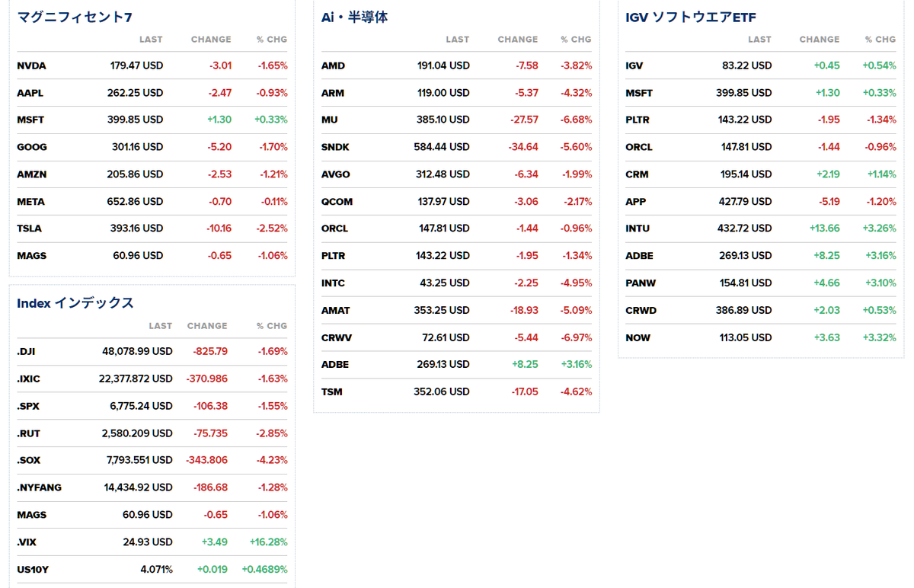Click .DJI last value 48,078.99 USD
The height and width of the screenshot is (588, 914).
click(137, 352)
